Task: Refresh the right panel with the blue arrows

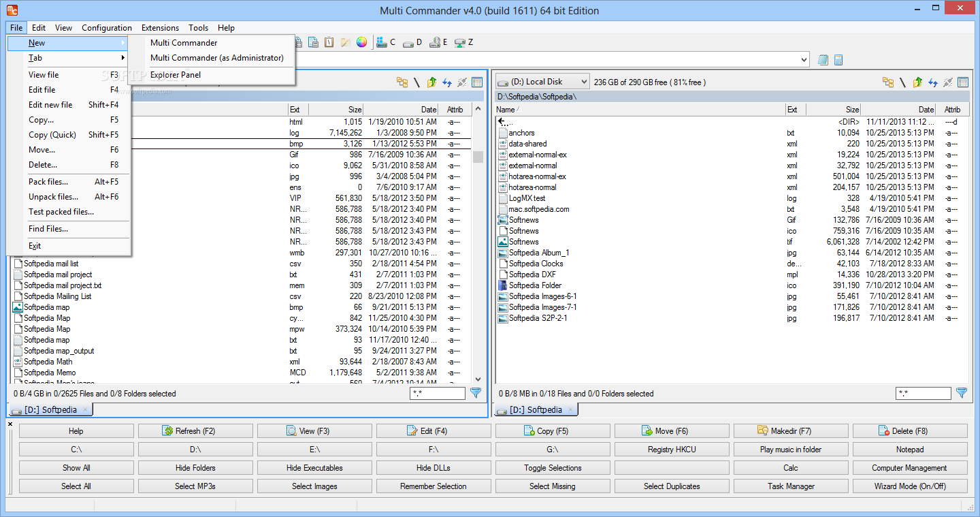Action: (933, 82)
